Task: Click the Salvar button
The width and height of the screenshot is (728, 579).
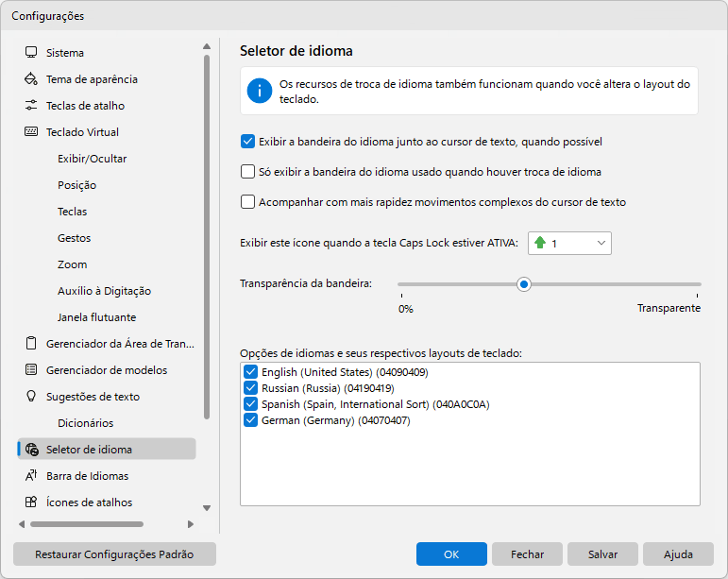Action: pos(602,553)
